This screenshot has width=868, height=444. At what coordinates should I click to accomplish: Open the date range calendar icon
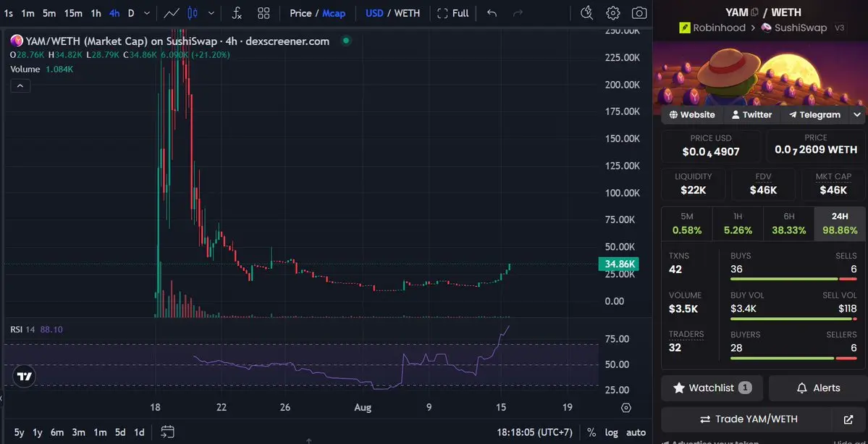(168, 432)
